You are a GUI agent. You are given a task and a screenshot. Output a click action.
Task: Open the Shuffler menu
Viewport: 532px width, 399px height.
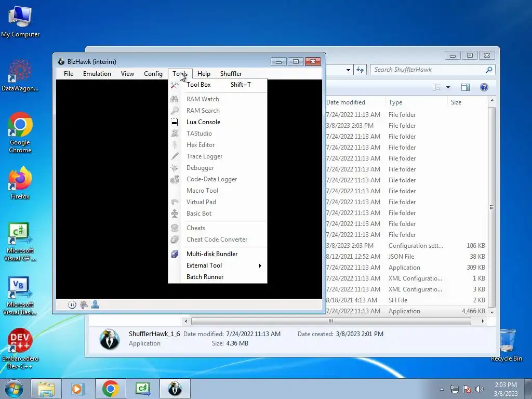[x=231, y=74]
